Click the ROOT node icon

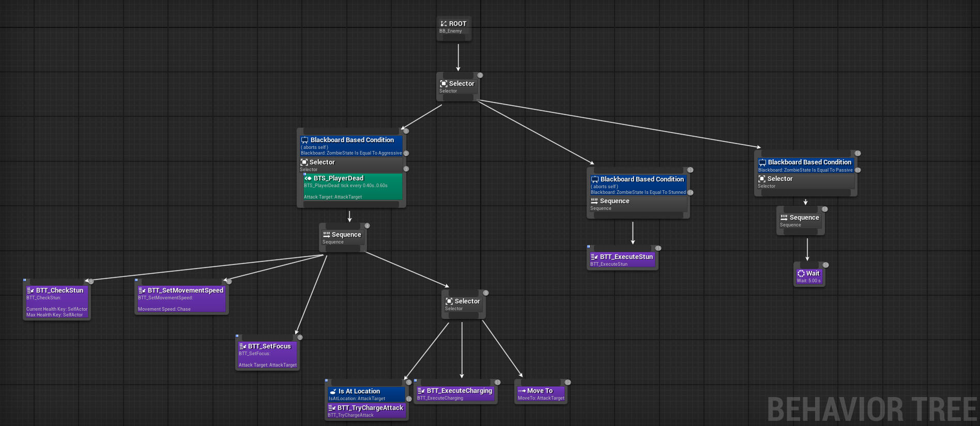click(443, 24)
